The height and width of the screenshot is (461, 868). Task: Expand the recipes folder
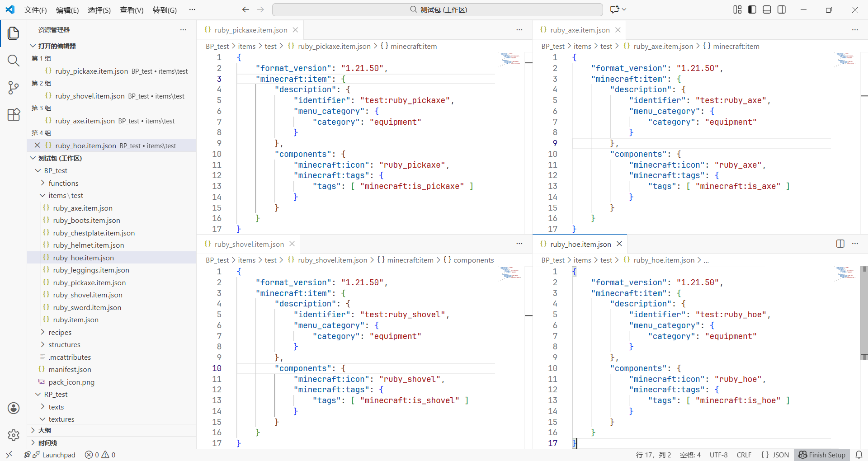(60, 332)
